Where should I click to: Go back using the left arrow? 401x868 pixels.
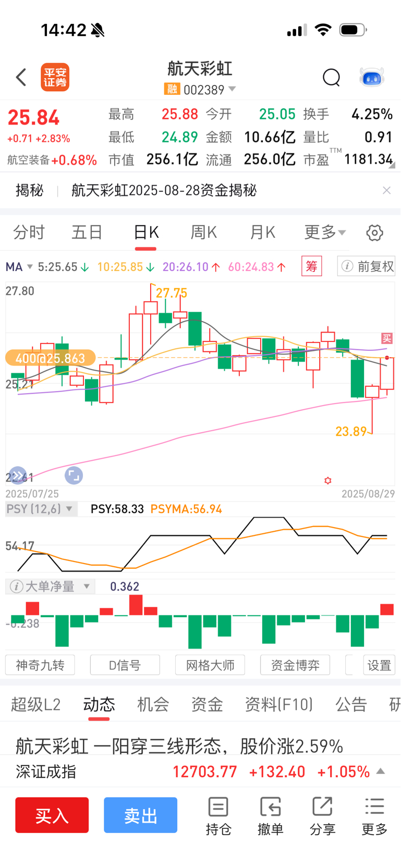coord(21,78)
